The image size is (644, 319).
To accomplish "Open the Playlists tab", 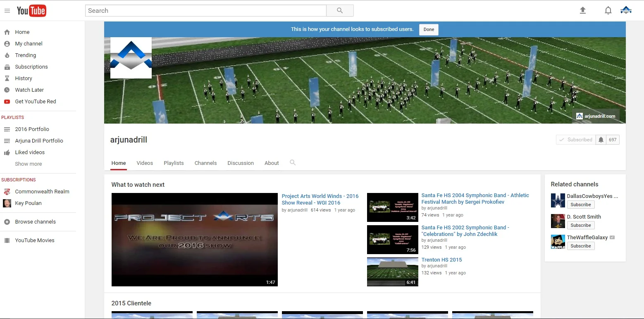I will click(174, 163).
